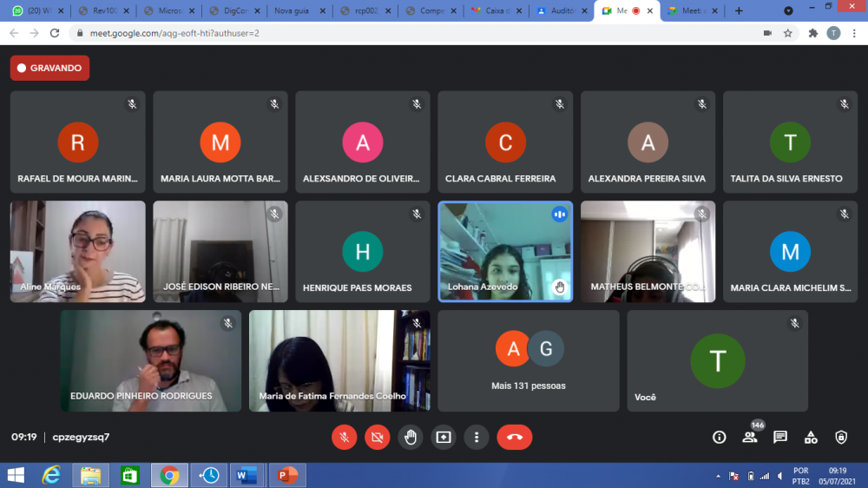Open the chat messages panel

[x=780, y=438]
